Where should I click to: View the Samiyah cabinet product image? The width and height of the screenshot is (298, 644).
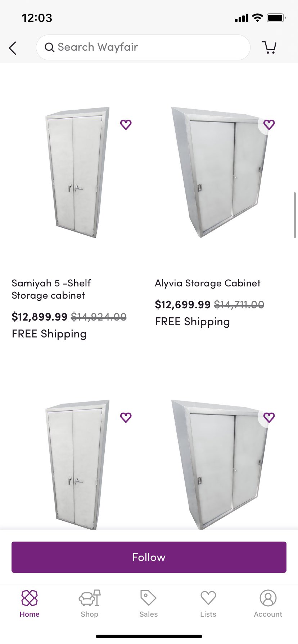pos(76,172)
